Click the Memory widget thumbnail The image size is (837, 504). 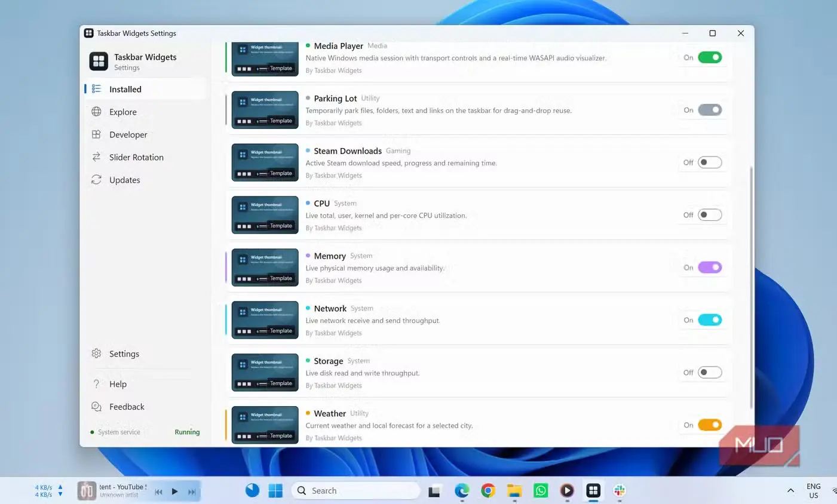(265, 268)
